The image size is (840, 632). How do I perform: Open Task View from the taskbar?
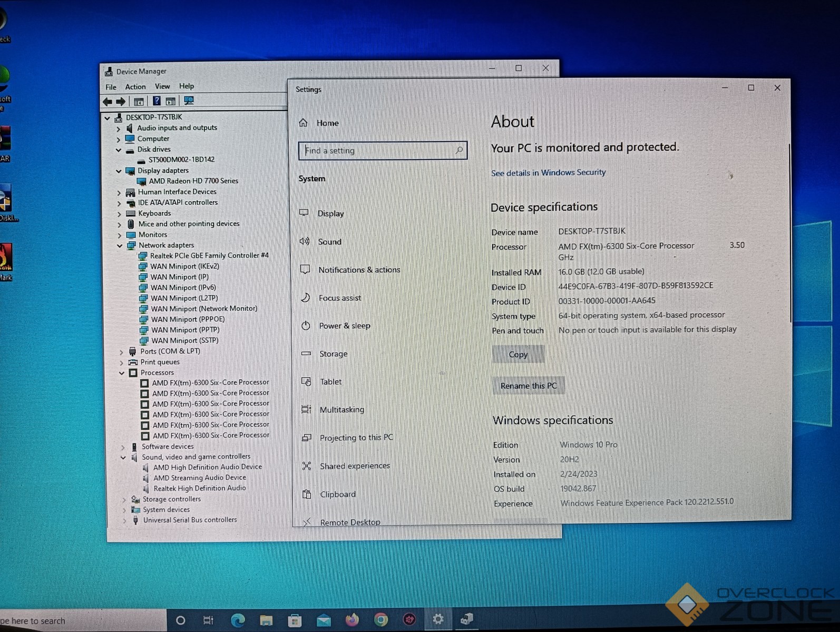point(208,620)
